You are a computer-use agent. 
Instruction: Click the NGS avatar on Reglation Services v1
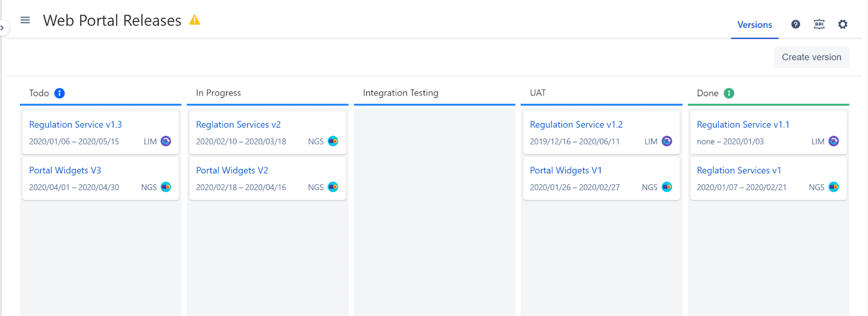tap(833, 187)
